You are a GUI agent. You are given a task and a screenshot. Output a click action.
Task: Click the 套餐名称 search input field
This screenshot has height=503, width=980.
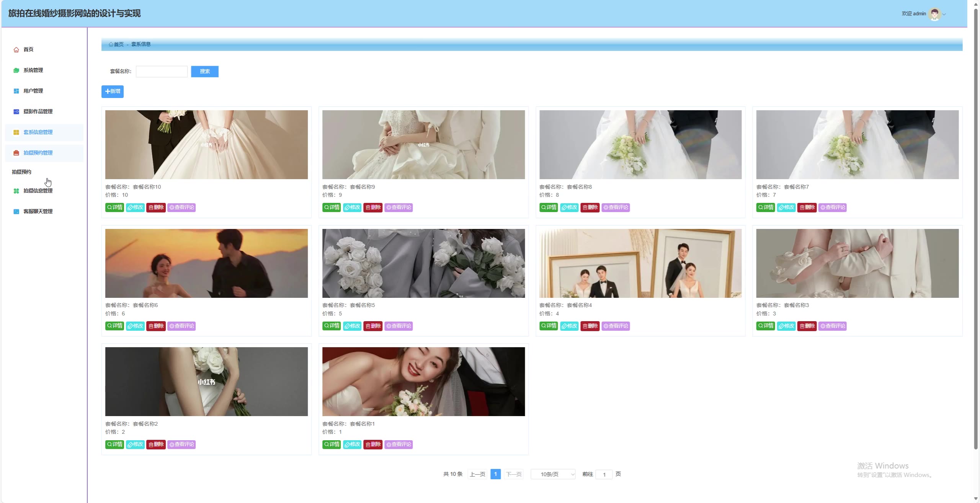pyautogui.click(x=162, y=72)
